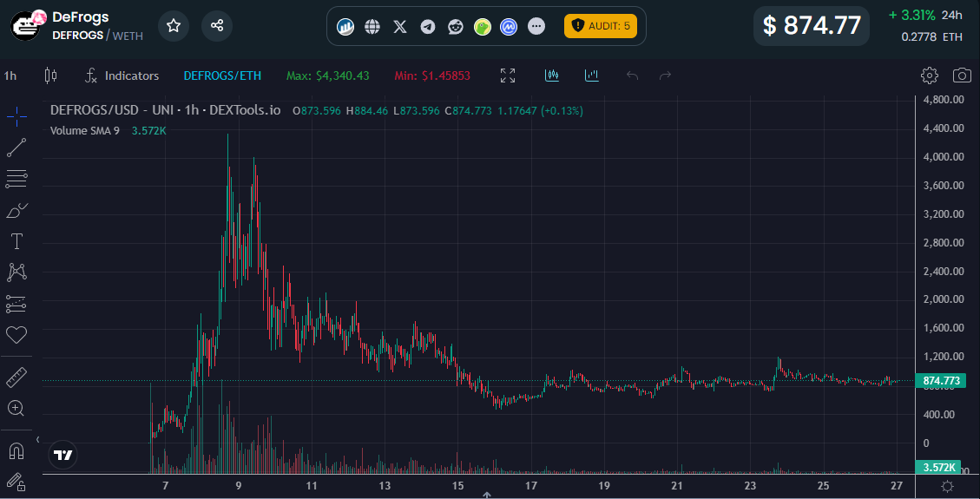The image size is (980, 499).
Task: Add DeFrogs to favorites with star
Action: pos(174,26)
